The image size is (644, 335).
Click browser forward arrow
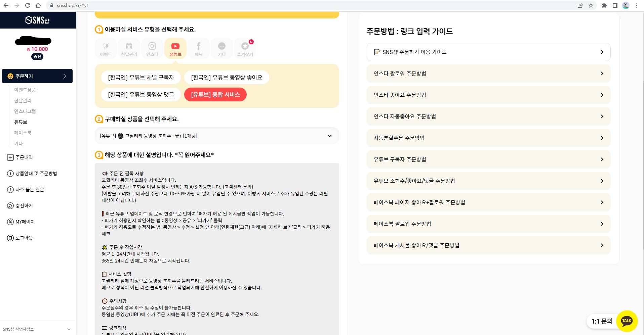(17, 5)
